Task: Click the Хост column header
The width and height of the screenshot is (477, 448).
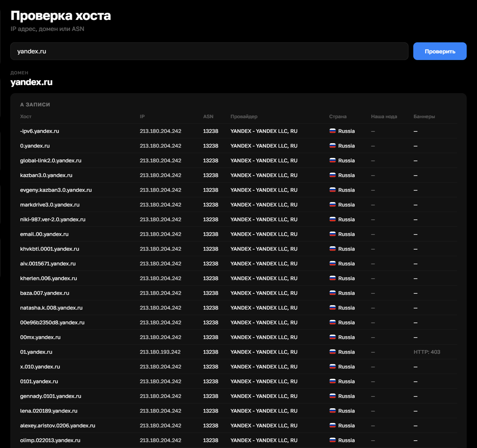Action: click(x=26, y=116)
